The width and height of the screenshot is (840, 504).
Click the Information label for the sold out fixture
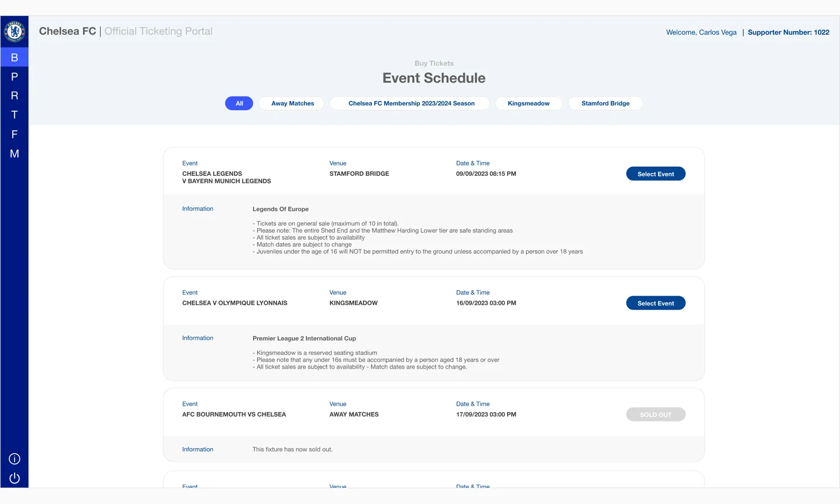(x=197, y=449)
